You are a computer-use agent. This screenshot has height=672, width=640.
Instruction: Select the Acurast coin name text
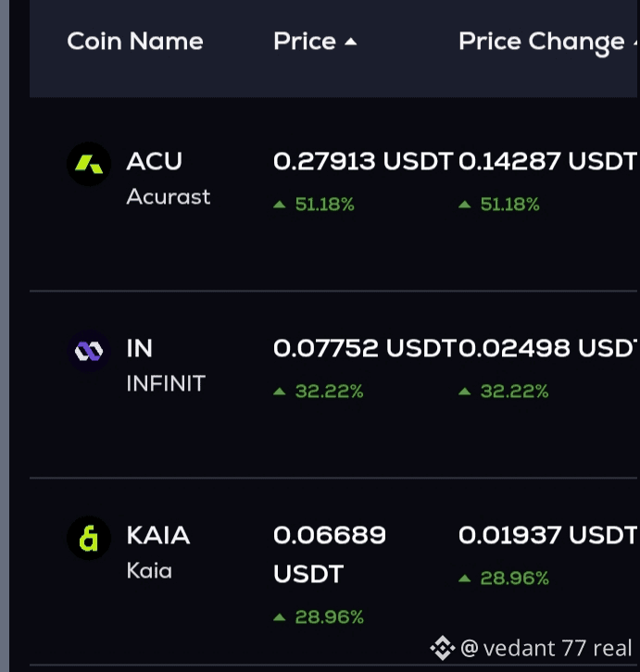(x=169, y=197)
